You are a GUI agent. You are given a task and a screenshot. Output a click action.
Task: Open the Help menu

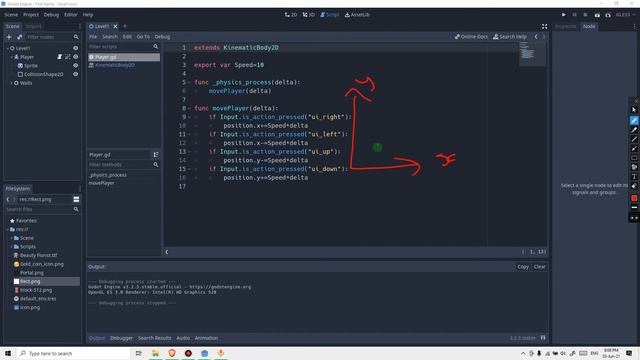[88, 15]
